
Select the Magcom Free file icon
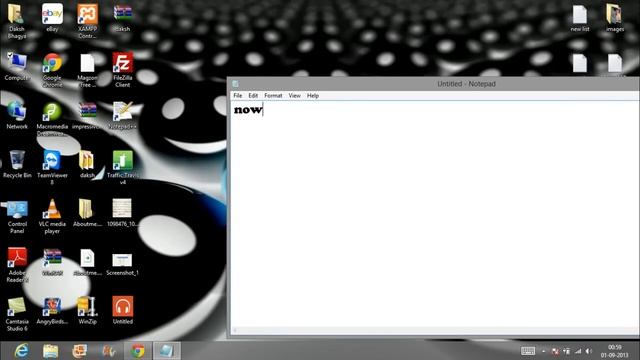(x=87, y=70)
